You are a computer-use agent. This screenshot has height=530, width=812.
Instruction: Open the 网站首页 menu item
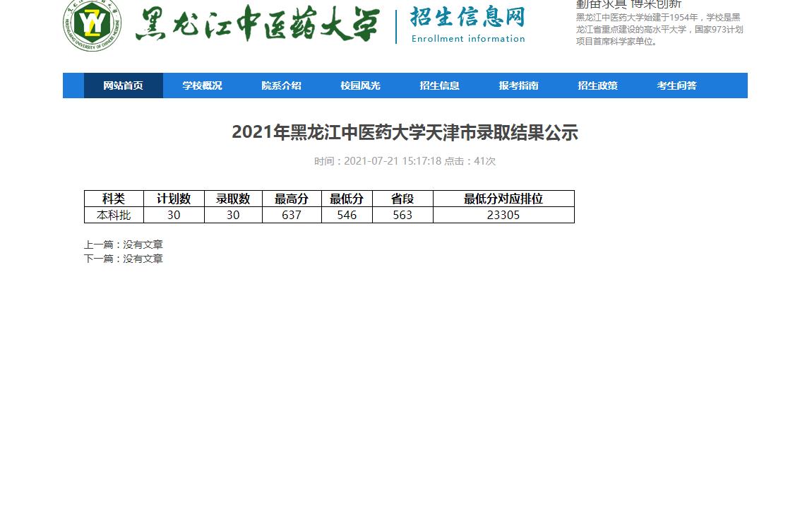(124, 86)
